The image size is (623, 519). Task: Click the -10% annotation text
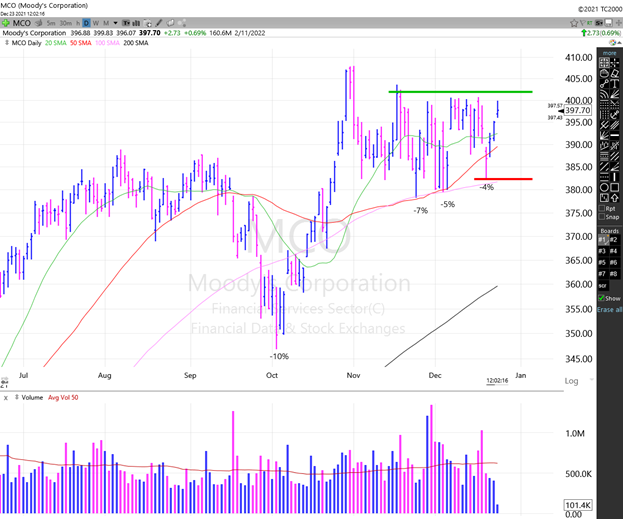[279, 356]
